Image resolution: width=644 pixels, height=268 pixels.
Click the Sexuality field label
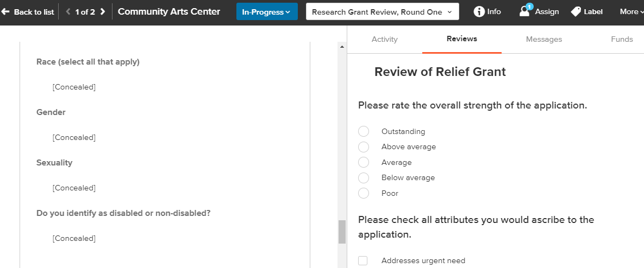point(54,163)
